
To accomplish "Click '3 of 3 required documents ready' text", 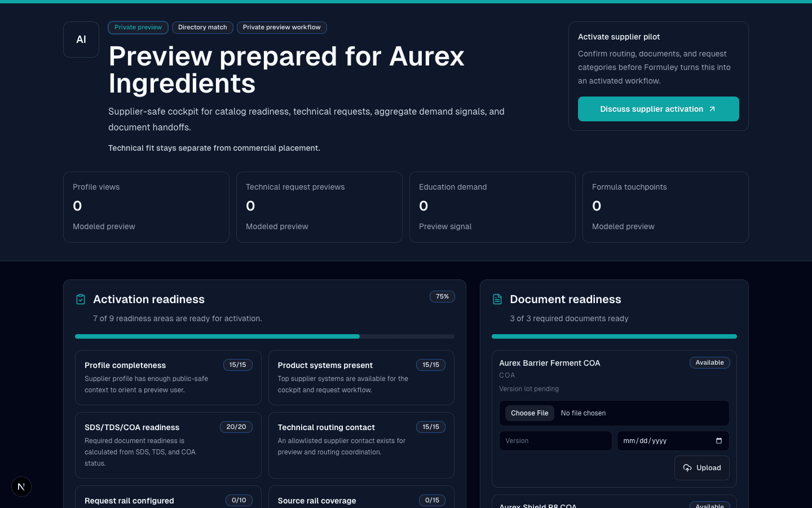I will pyautogui.click(x=569, y=318).
